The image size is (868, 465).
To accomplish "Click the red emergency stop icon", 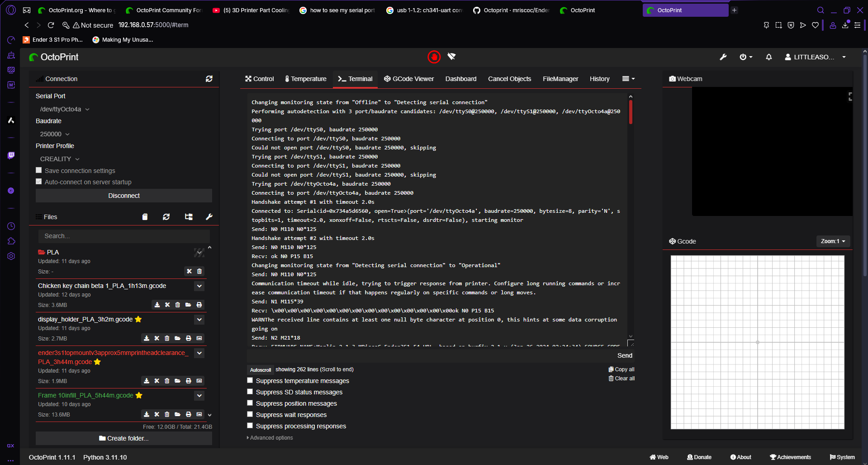I will point(434,57).
